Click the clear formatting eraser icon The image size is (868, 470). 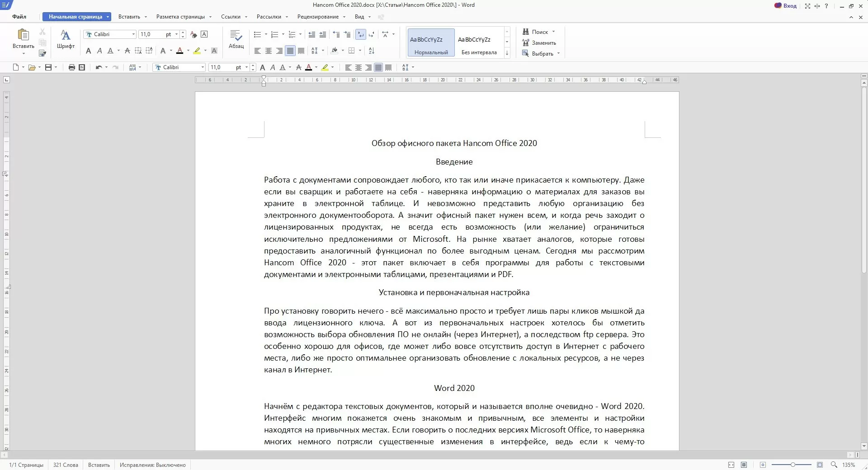(193, 34)
